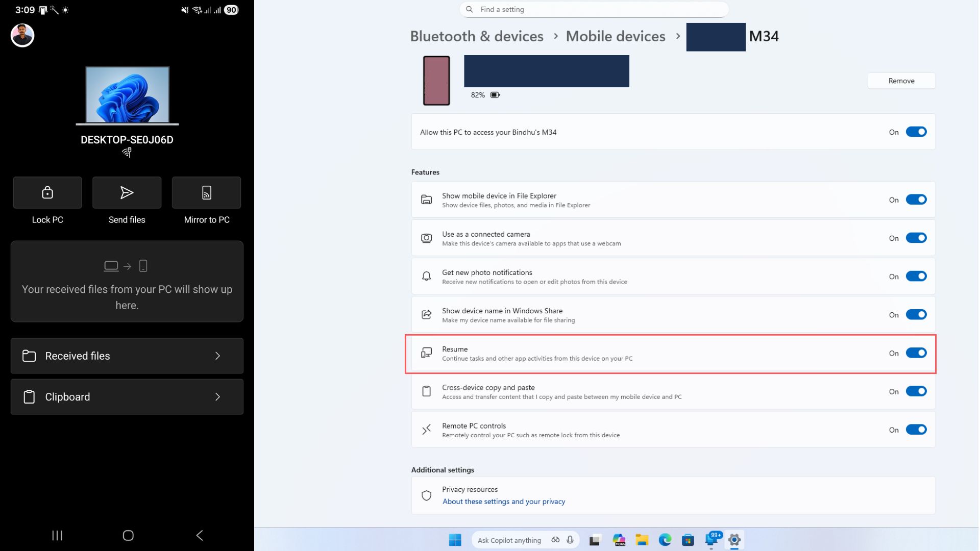Expand the Received files entry
The height and width of the screenshot is (551, 980).
217,356
